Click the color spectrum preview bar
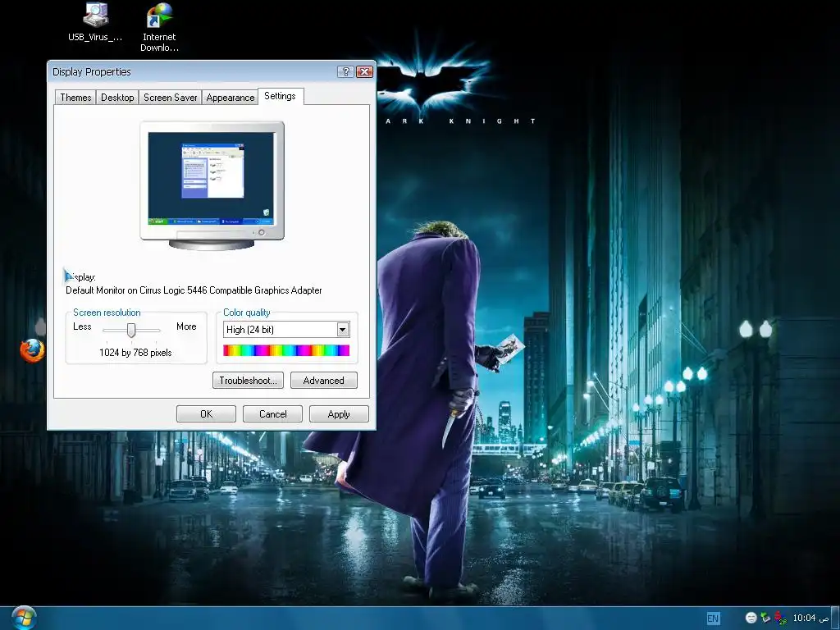The width and height of the screenshot is (840, 630). pyautogui.click(x=286, y=350)
